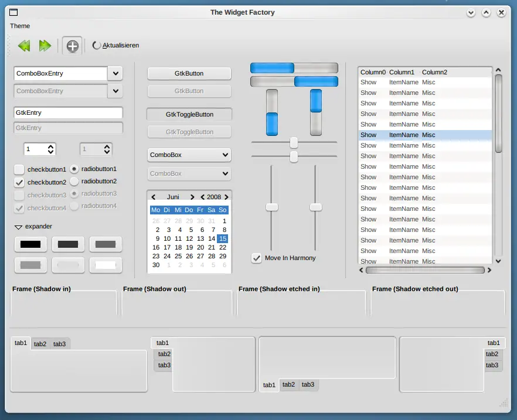This screenshot has width=517, height=420.
Task: Click the list's vertical scrollbar down arrow
Action: click(x=498, y=261)
